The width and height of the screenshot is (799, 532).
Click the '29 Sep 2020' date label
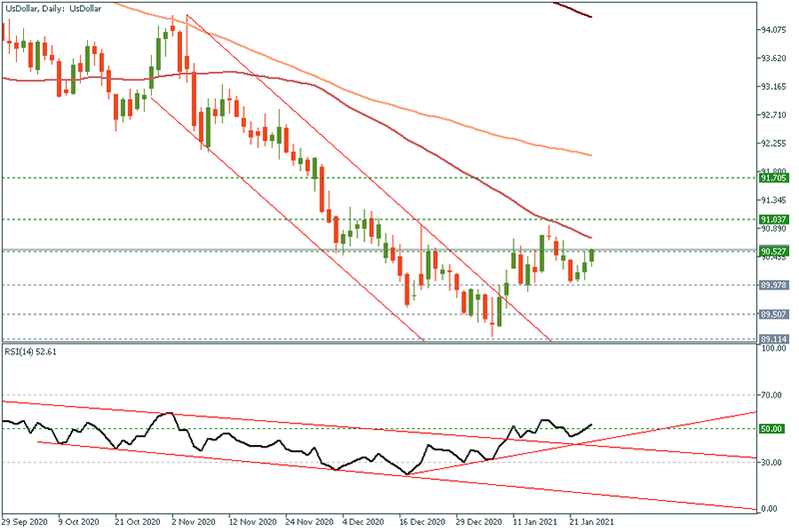pyautogui.click(x=24, y=522)
